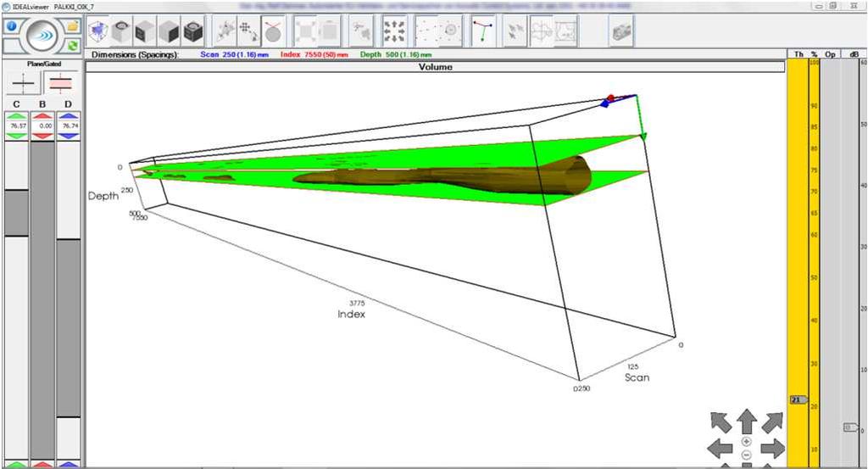868x469 pixels.
Task: Select the crosshair Plane mode button
Action: [23, 84]
